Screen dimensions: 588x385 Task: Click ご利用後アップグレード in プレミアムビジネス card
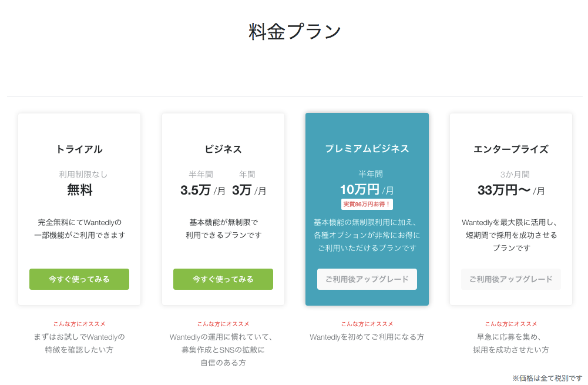tap(367, 279)
